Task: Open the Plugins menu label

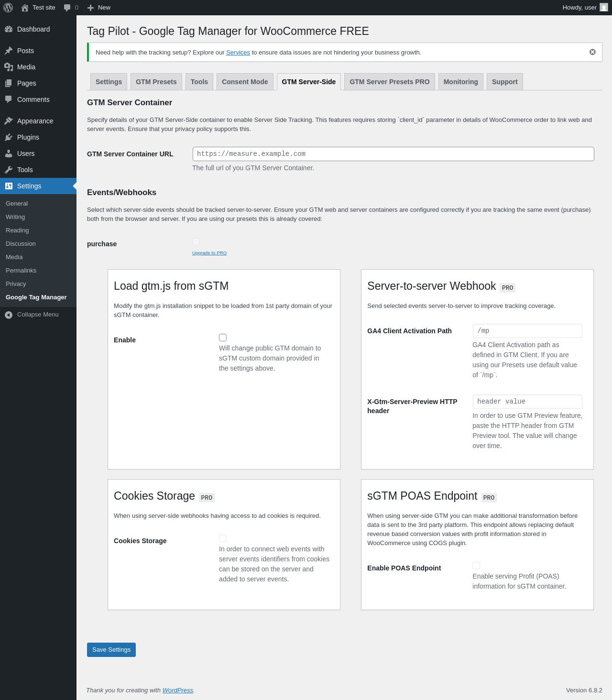Action: point(28,137)
